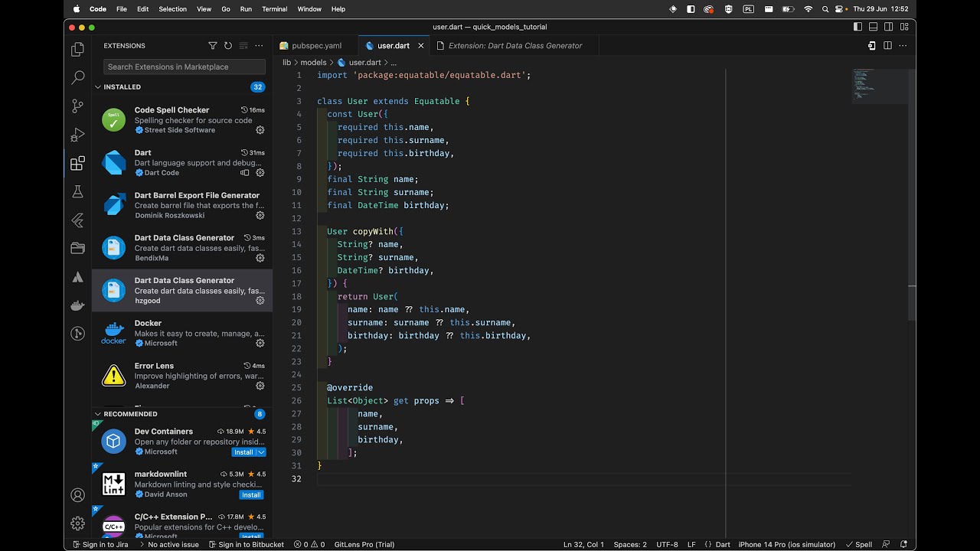Change UTF-8 encoding selector

pos(667,545)
